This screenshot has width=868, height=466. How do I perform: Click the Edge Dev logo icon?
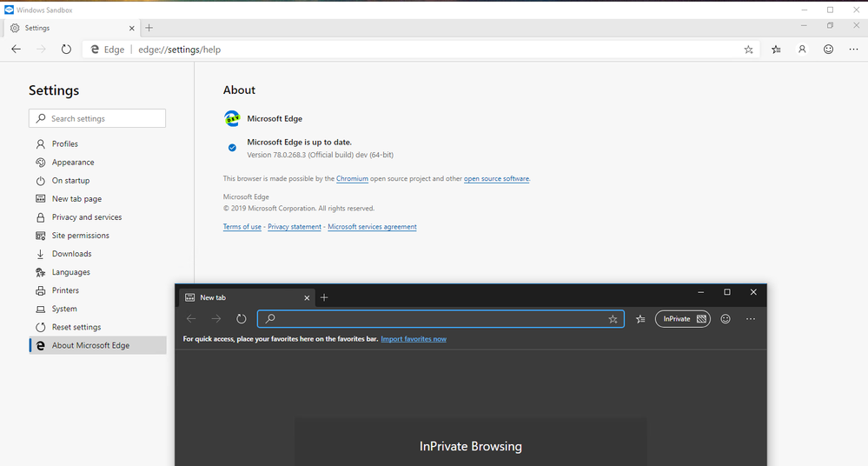232,118
